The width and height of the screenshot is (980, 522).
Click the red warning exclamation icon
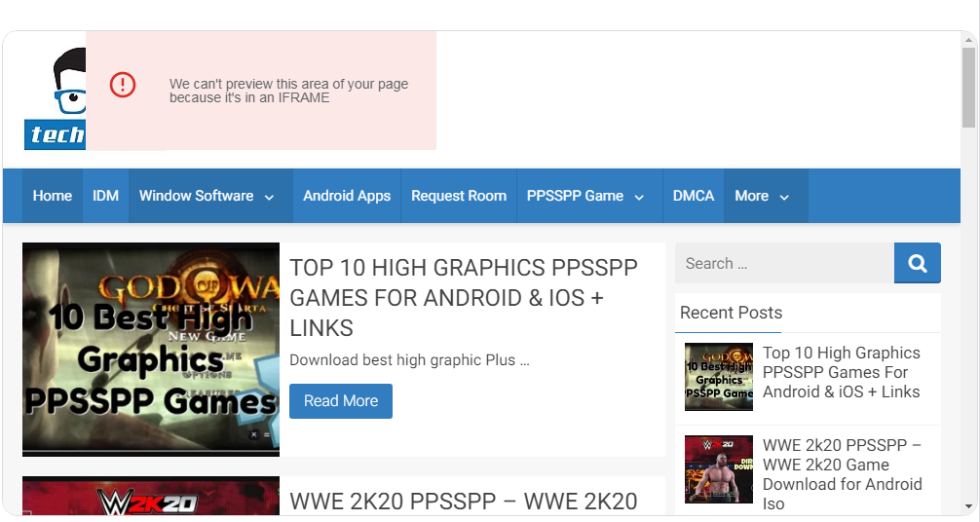point(123,85)
